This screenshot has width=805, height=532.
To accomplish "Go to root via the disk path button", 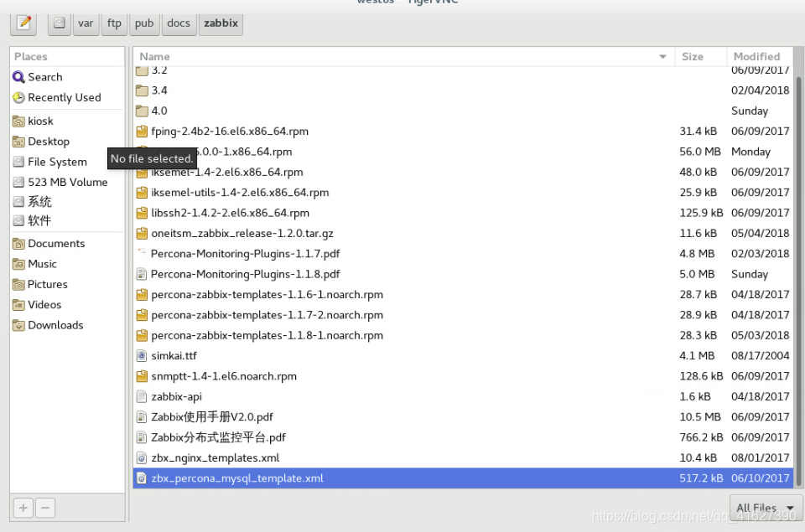I will [x=60, y=23].
